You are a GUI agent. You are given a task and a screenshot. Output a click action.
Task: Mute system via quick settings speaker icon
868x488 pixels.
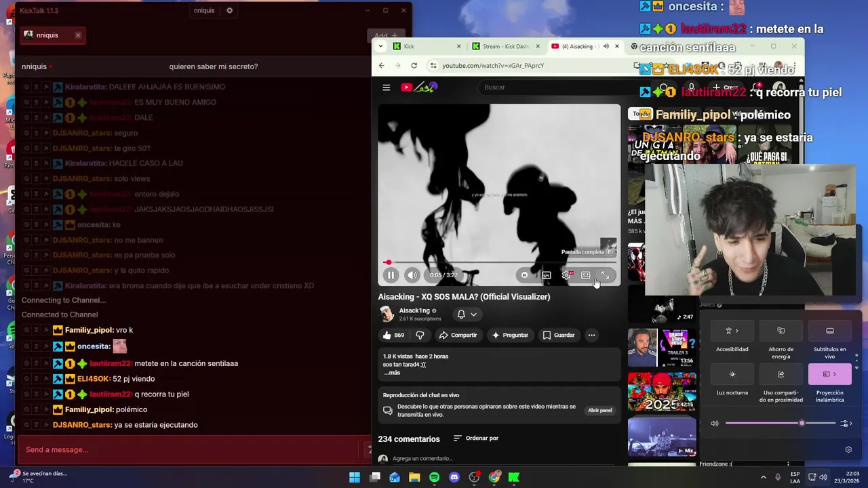point(715,424)
